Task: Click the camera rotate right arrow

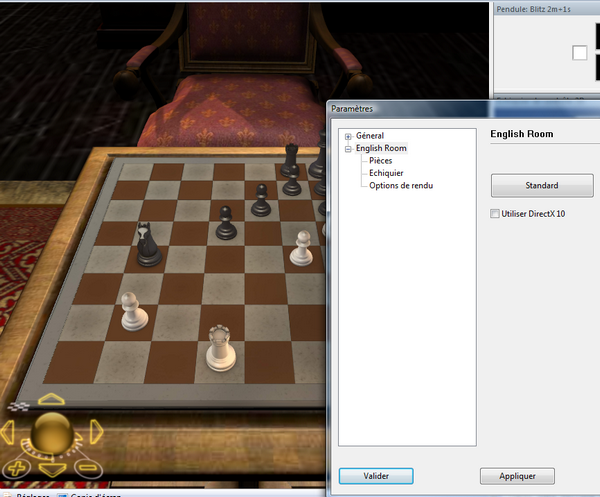Action: [96, 432]
